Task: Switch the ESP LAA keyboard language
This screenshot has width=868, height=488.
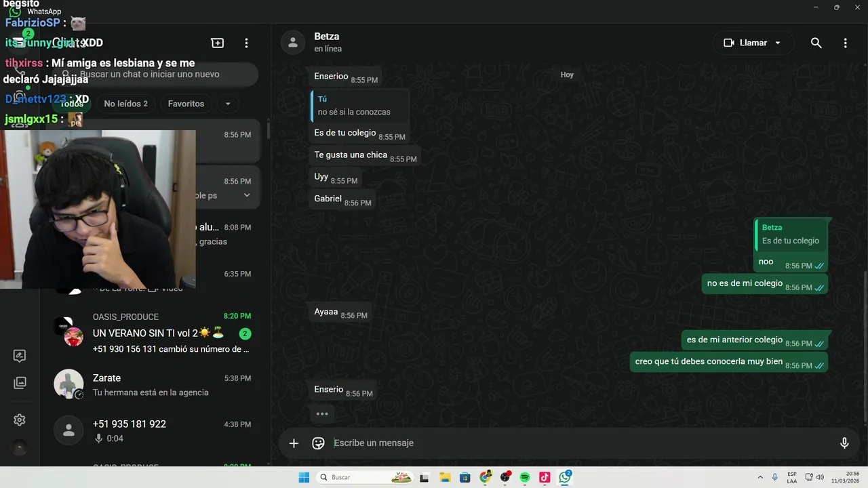Action: pyautogui.click(x=792, y=477)
